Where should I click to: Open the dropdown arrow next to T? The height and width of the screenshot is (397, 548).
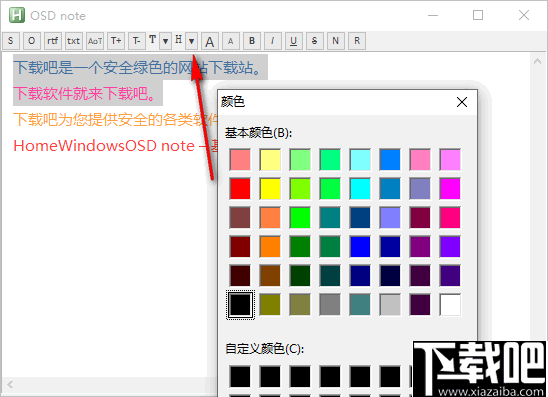pos(166,41)
